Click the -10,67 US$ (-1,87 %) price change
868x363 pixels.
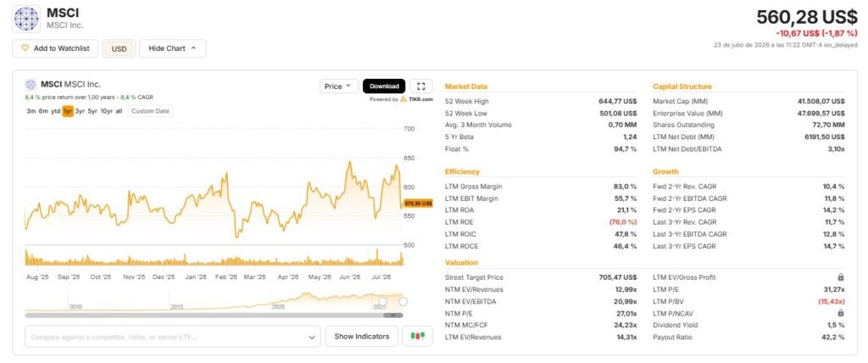816,33
